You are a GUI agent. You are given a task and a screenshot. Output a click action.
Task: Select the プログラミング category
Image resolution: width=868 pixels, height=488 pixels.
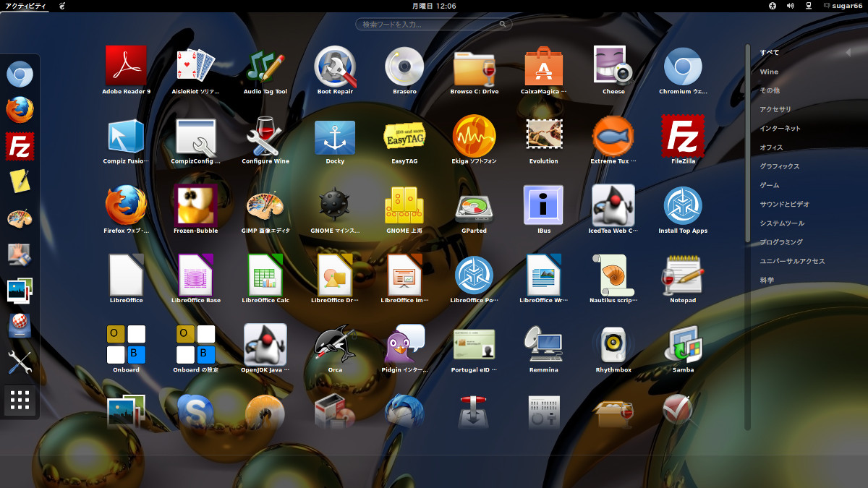pyautogui.click(x=781, y=242)
